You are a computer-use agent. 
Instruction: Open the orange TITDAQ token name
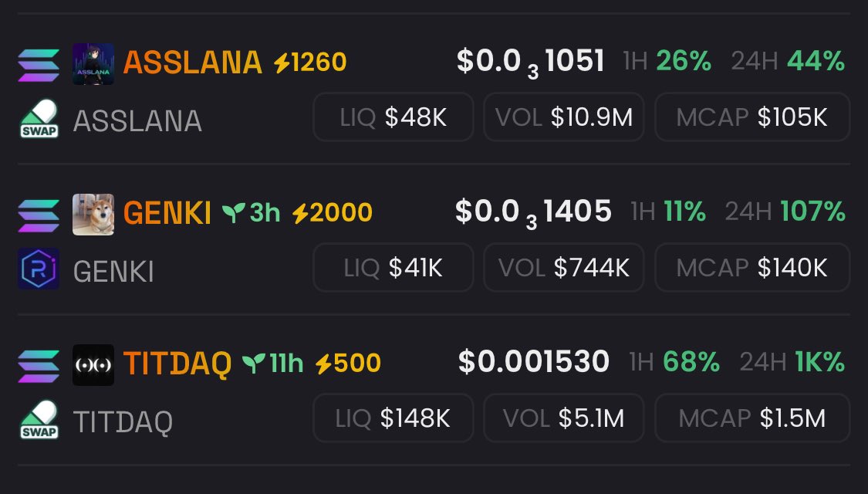click(x=177, y=364)
